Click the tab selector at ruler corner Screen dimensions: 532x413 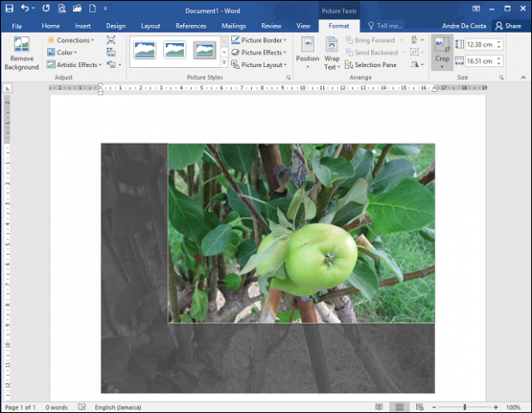click(8, 89)
